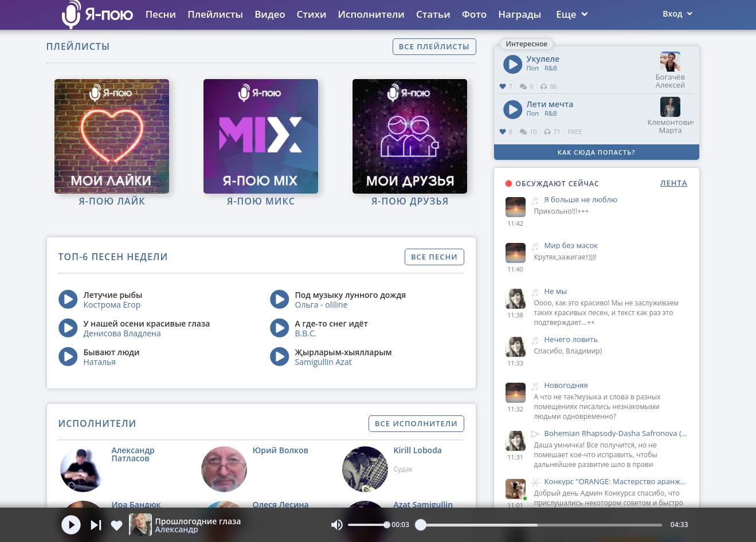Click headphones icon on the Укулеле track

click(x=544, y=87)
